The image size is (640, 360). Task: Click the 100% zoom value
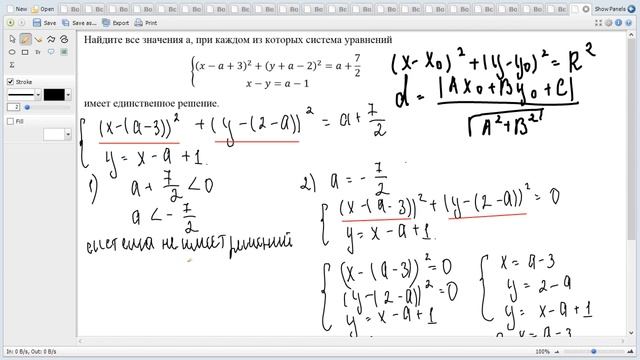(x=542, y=351)
